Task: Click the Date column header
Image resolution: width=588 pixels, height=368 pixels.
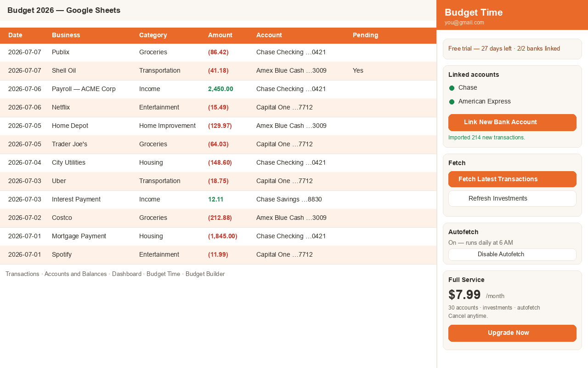Action: pyautogui.click(x=15, y=35)
